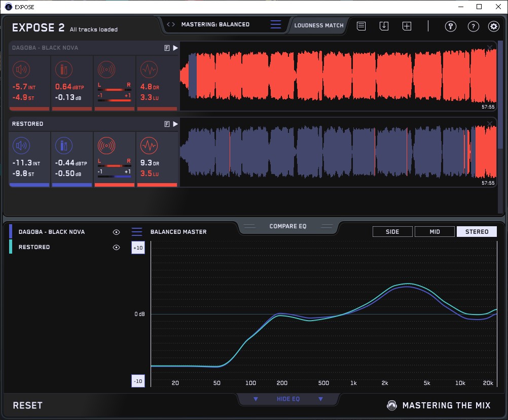This screenshot has height=420, width=508.
Task: Click the 4.8 DR dynamic range value
Action: pos(150,87)
